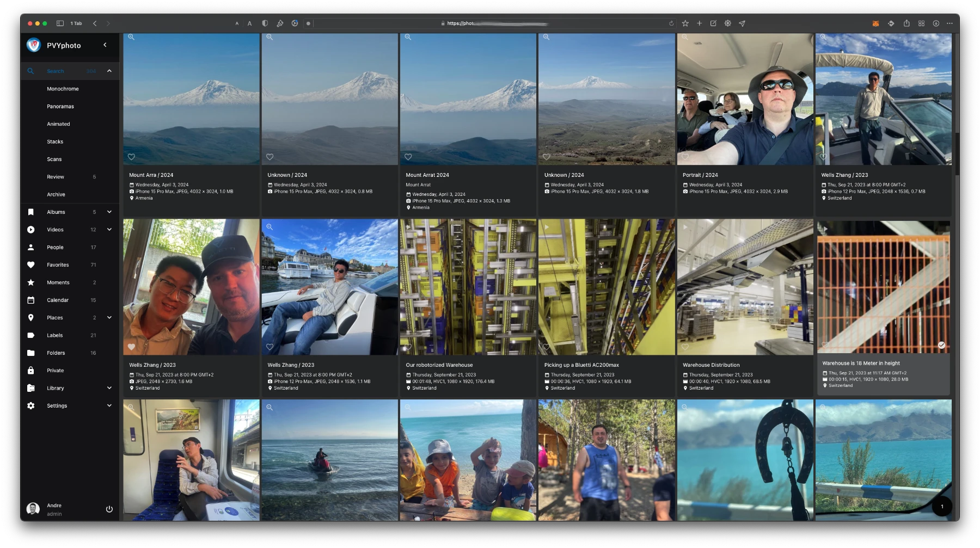Screen dimensions: 980x548
Task: Click round selection counter button showing 1
Action: 942,506
